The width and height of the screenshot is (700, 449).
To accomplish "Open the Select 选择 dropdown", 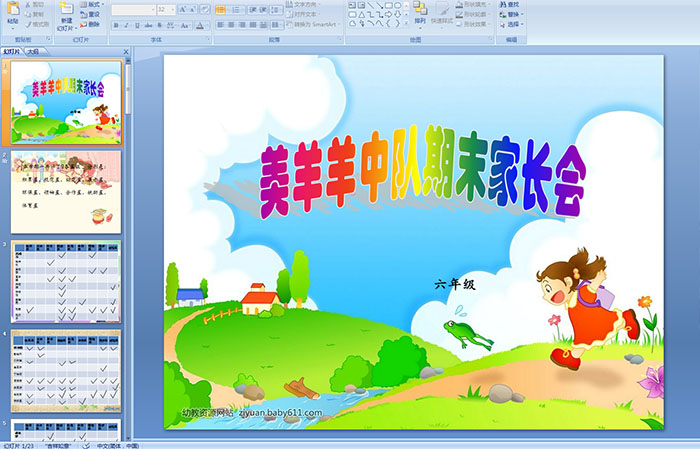I will pyautogui.click(x=512, y=24).
